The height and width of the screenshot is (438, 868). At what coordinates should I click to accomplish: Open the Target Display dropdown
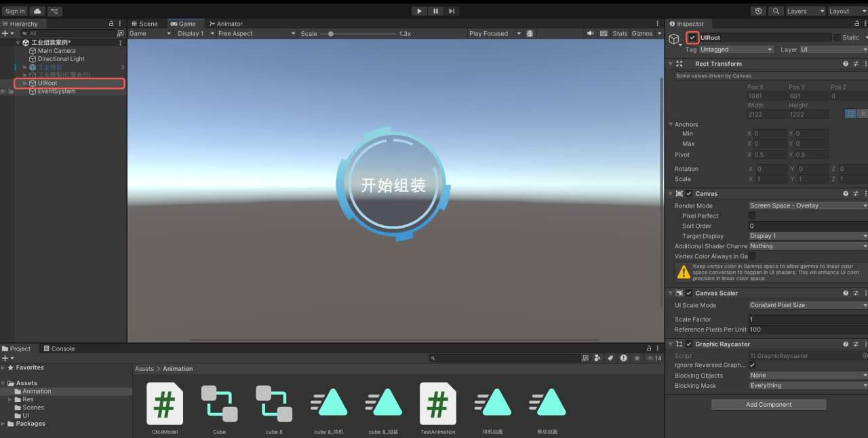pos(808,236)
